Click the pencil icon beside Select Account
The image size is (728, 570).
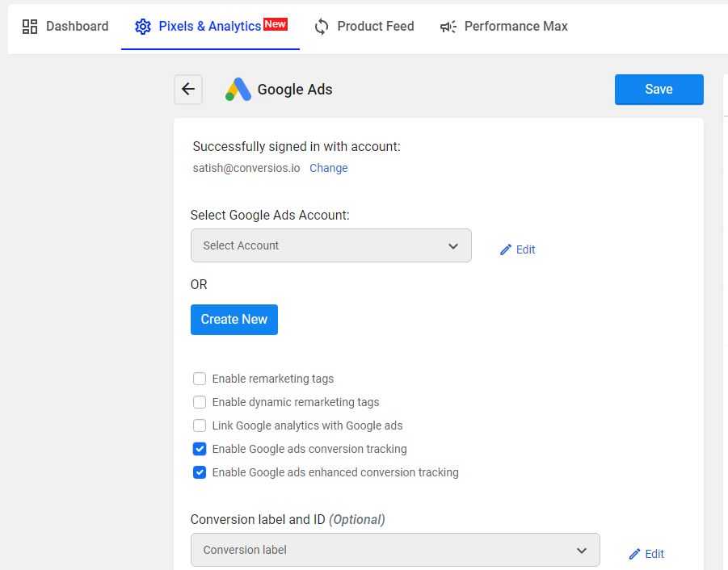(506, 249)
